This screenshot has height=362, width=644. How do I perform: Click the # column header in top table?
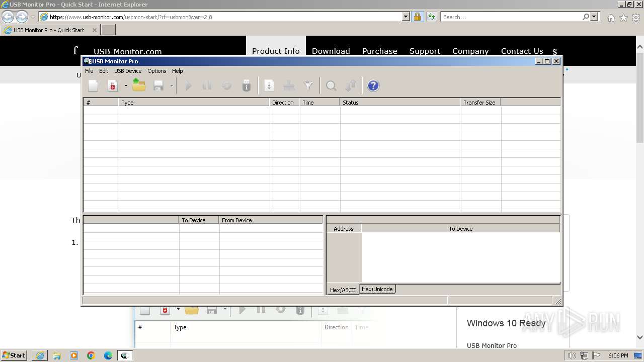[101, 103]
